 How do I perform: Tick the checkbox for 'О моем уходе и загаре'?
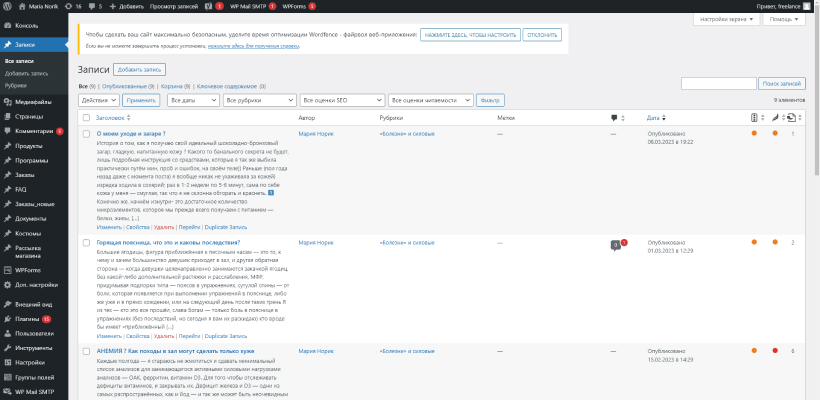click(x=86, y=133)
